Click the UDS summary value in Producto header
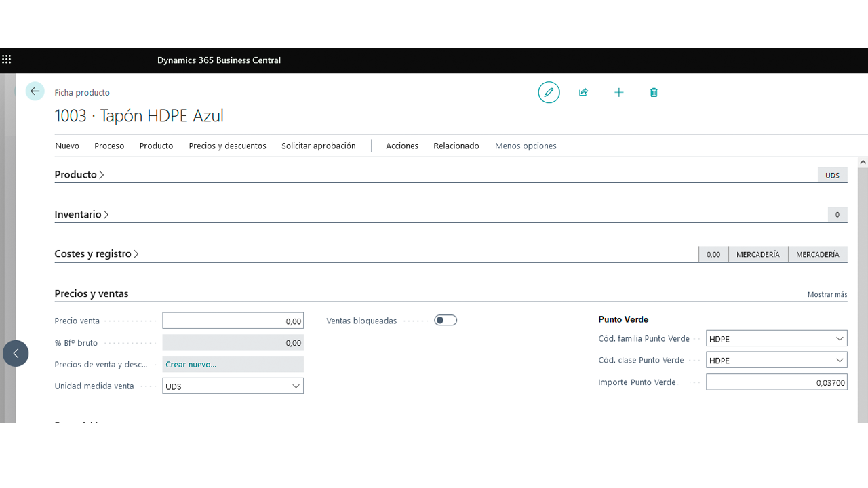 point(832,175)
